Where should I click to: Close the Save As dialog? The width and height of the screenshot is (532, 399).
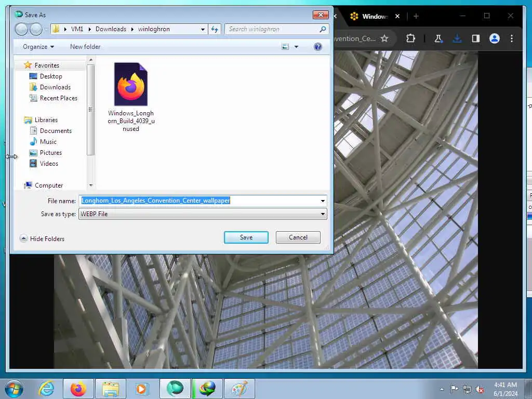320,15
